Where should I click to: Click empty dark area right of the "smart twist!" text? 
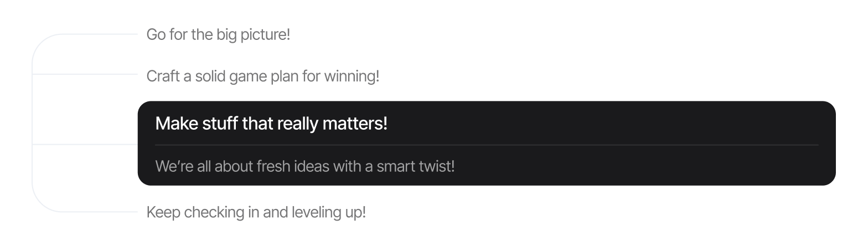(x=637, y=166)
